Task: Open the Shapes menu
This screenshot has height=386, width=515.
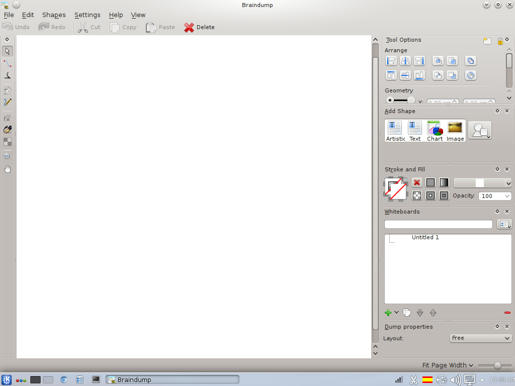Action: (x=54, y=15)
